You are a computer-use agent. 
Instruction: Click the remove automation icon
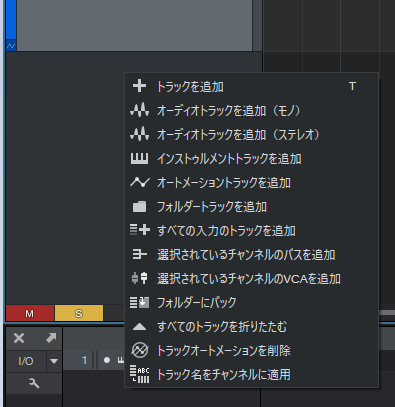pos(139,350)
